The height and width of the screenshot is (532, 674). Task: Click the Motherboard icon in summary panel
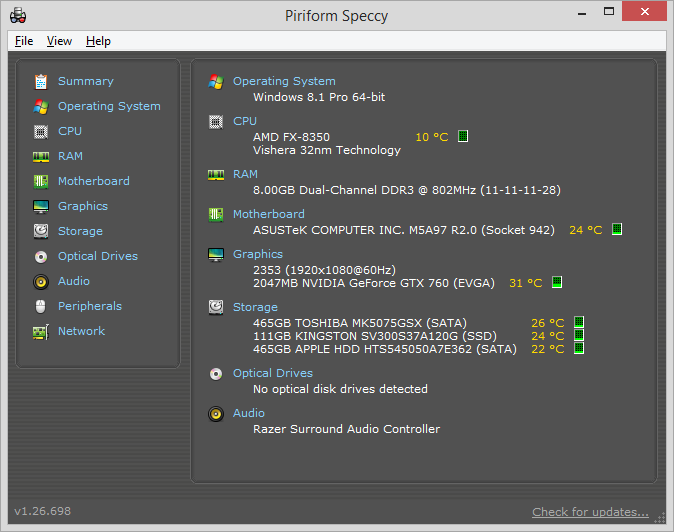pos(216,214)
